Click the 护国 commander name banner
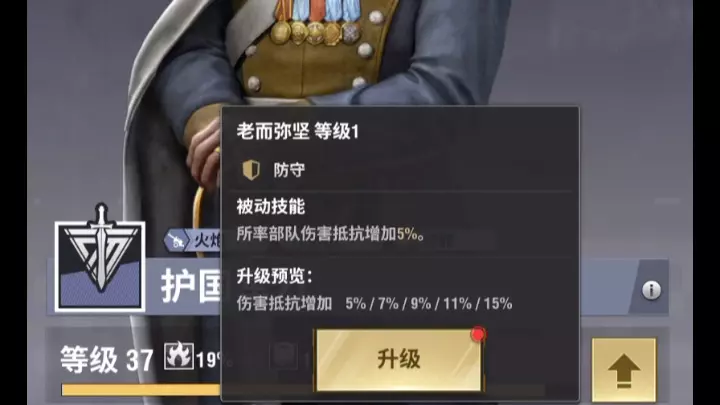Screen dimensions: 720x405 [x=191, y=287]
